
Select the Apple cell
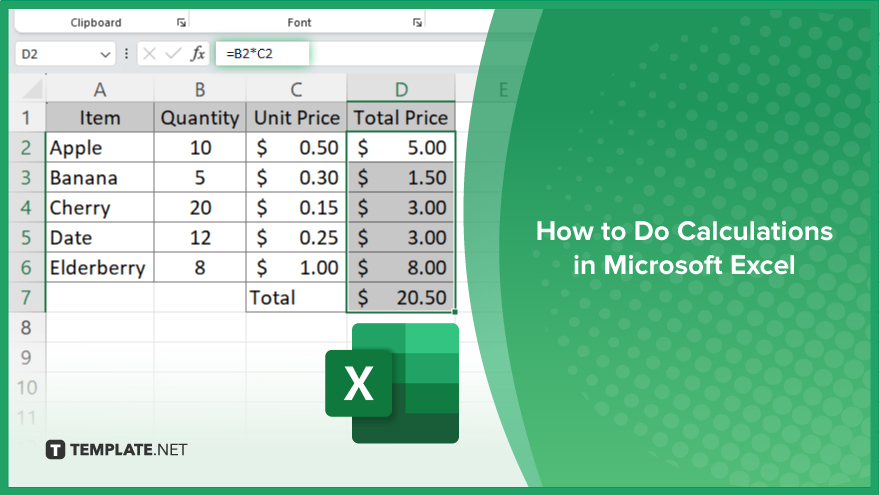coord(100,148)
